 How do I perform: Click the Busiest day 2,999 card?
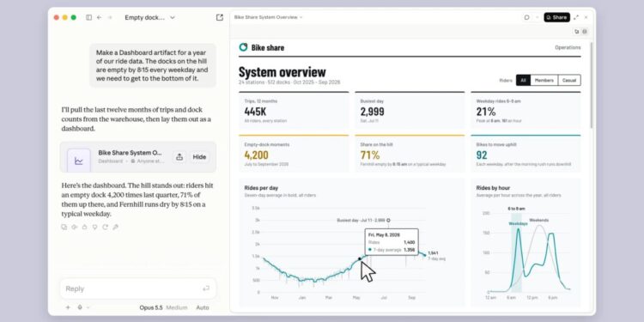click(x=410, y=110)
